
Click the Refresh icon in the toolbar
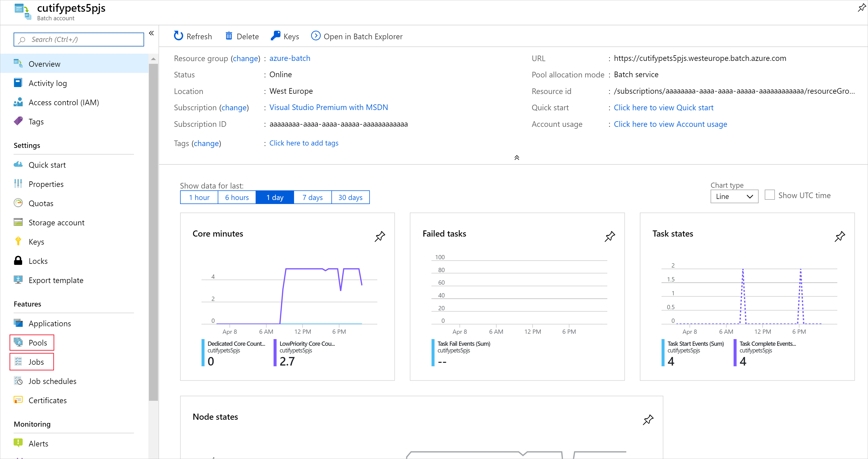178,36
